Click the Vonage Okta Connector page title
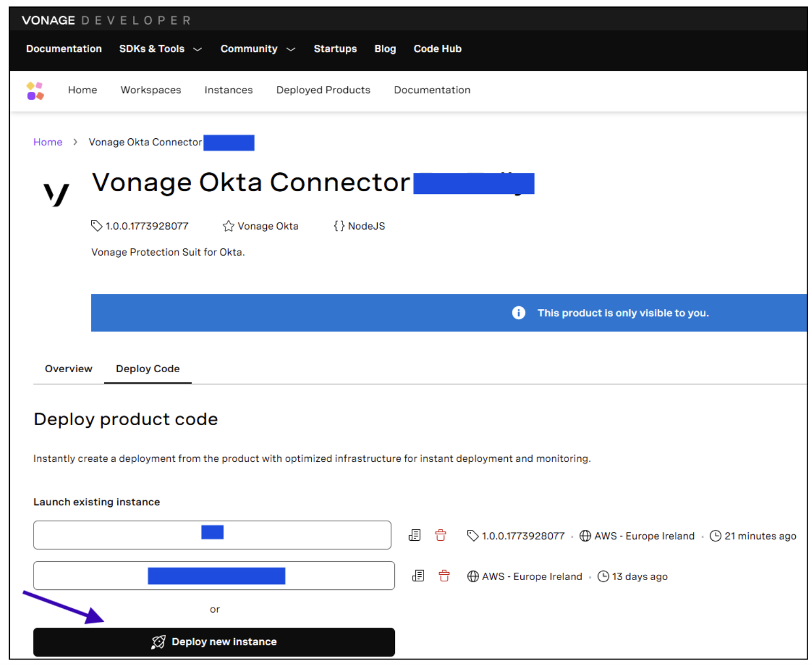Screen dimensions: 812x665 (x=251, y=183)
